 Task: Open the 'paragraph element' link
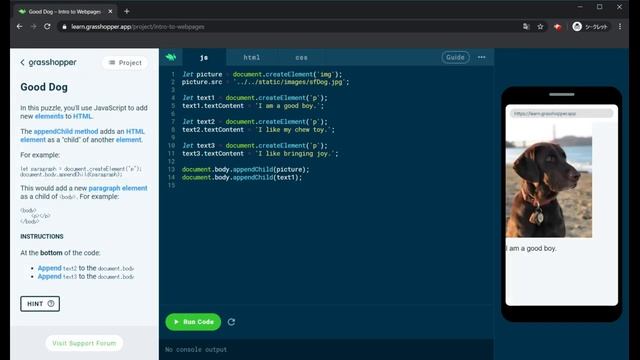[x=118, y=188]
